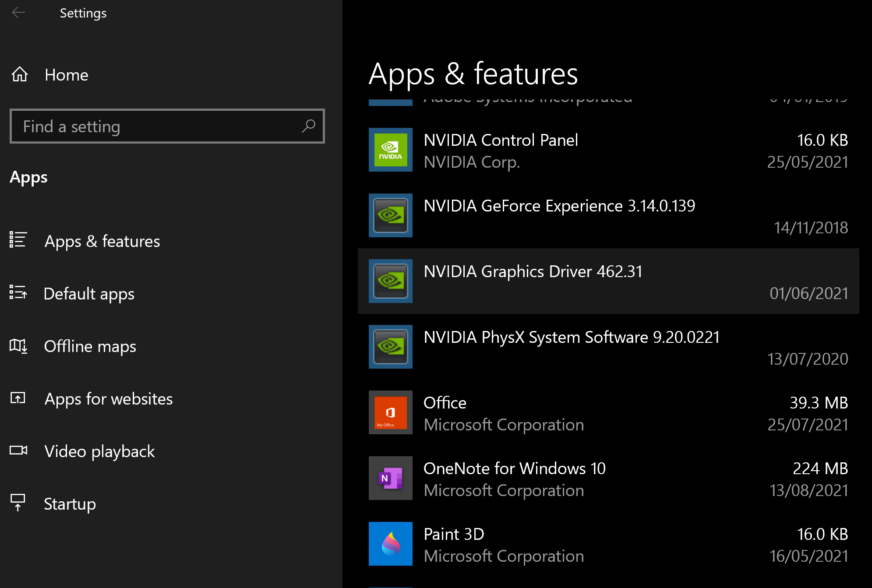Click the NVIDIA GeForce Experience icon
This screenshot has height=588, width=872.
(391, 215)
